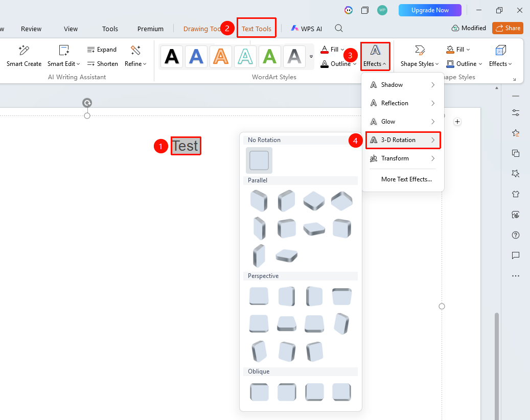
Task: Open the comments sidebar icon
Action: (516, 255)
